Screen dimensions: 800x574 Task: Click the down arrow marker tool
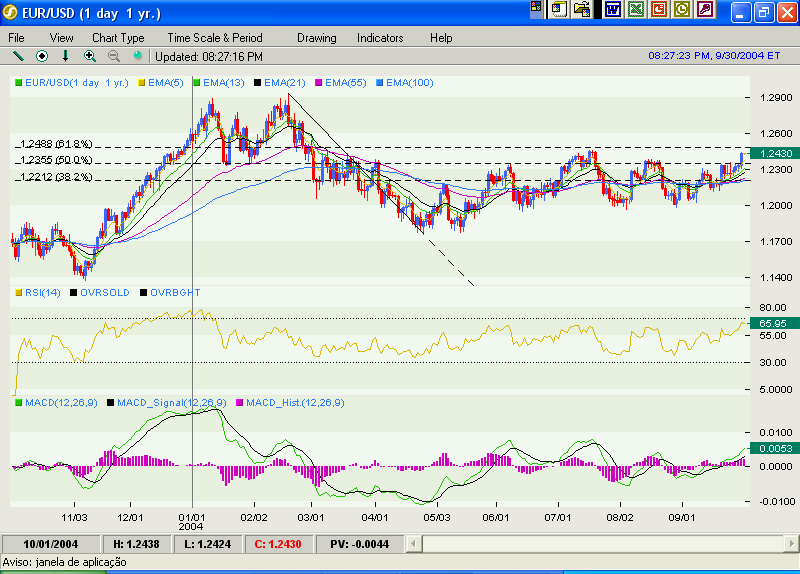pos(66,56)
